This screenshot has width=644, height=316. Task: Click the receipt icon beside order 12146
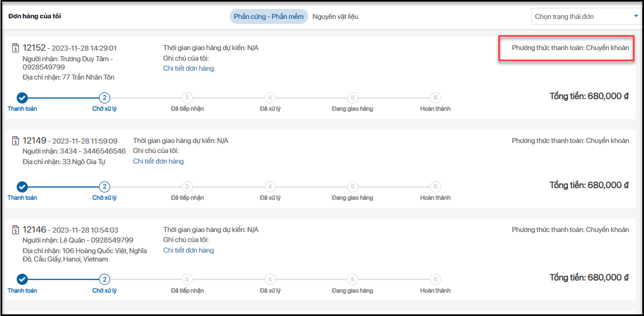16,230
